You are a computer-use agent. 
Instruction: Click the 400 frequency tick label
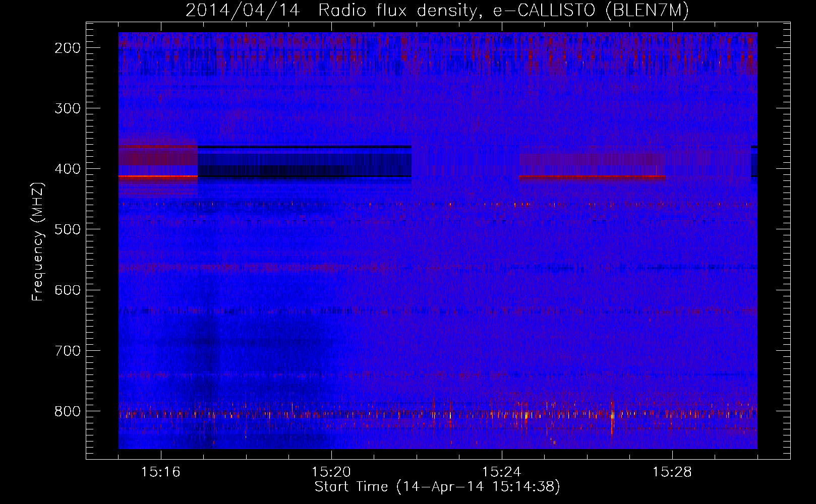(x=68, y=169)
